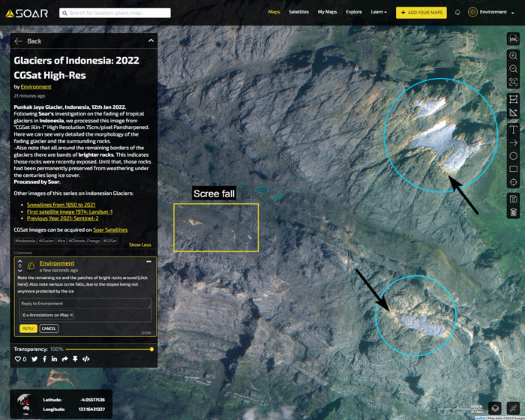525x420 pixels.
Task: Like the map with the heart icon
Action: 18,359
